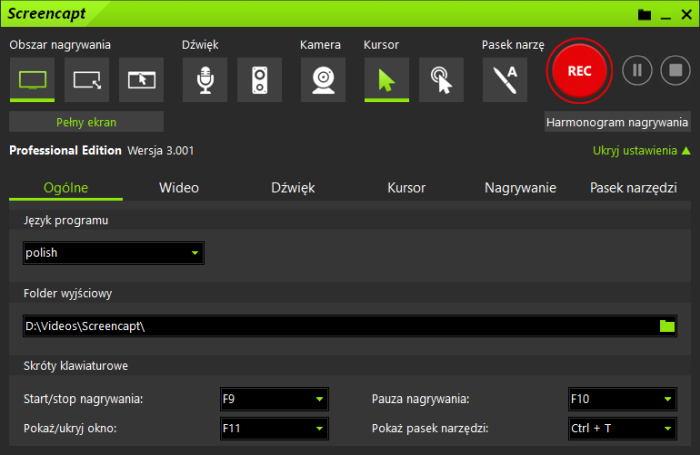Open Pokaż pasek narzędzi Ctrl + T dropdown

tap(622, 429)
